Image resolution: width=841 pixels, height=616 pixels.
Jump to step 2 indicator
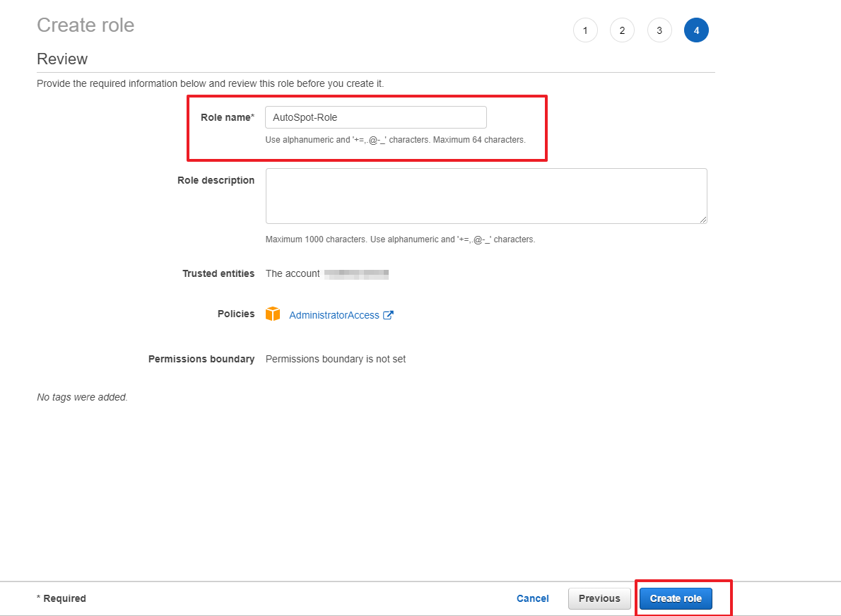pyautogui.click(x=622, y=30)
